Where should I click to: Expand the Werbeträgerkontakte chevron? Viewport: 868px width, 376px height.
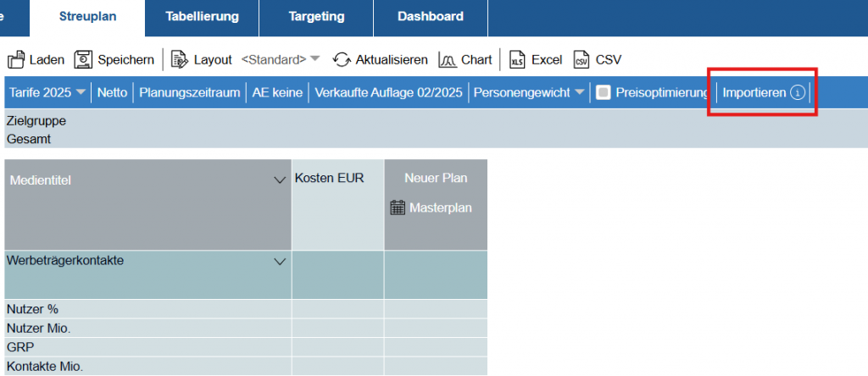click(280, 262)
